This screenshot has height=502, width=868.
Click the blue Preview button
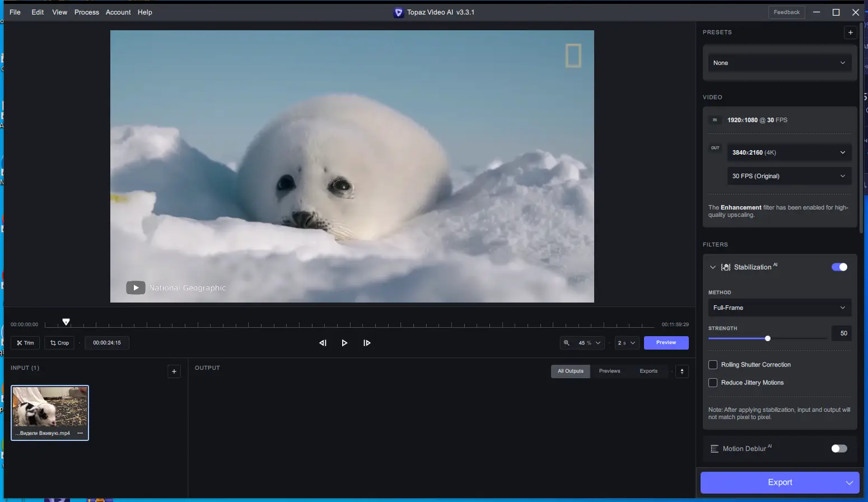[x=666, y=343]
